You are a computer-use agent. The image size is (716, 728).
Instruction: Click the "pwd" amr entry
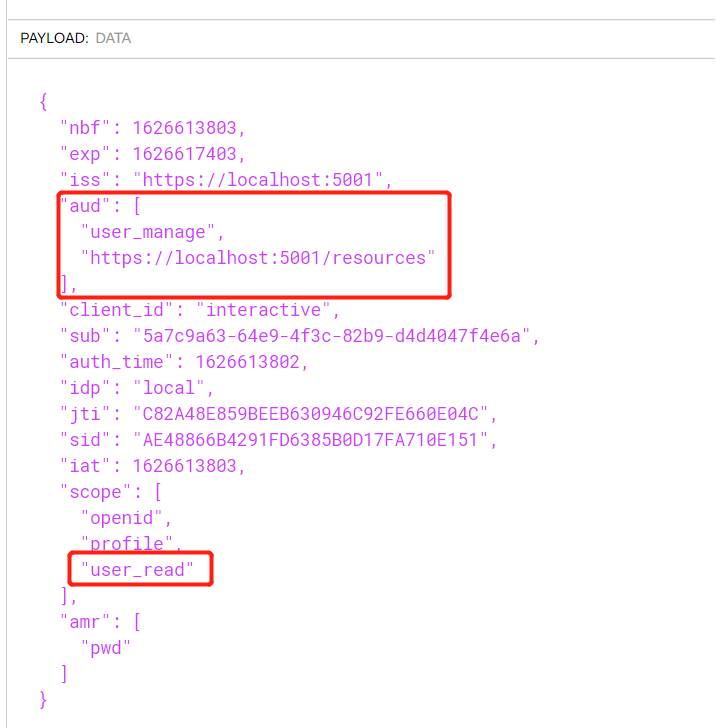coord(105,648)
